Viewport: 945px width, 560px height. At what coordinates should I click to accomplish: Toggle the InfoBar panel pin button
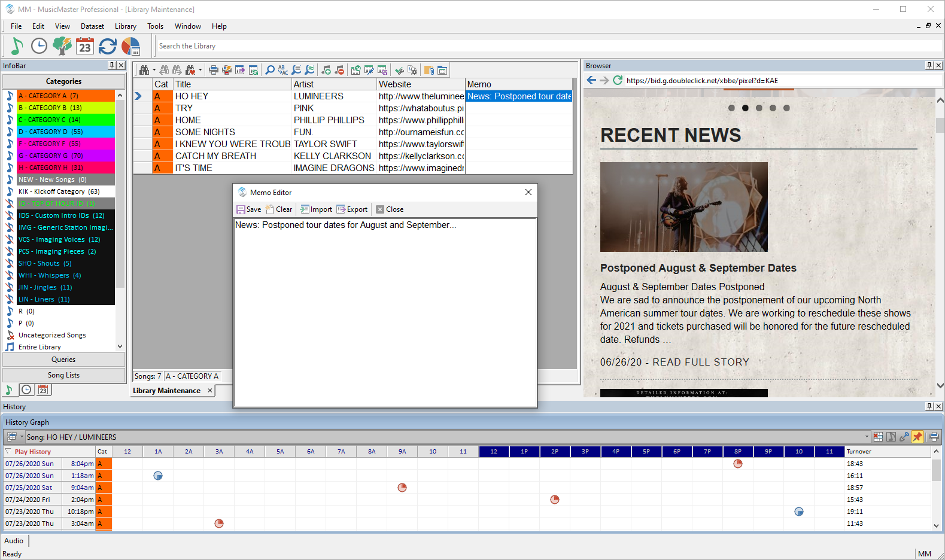point(112,65)
